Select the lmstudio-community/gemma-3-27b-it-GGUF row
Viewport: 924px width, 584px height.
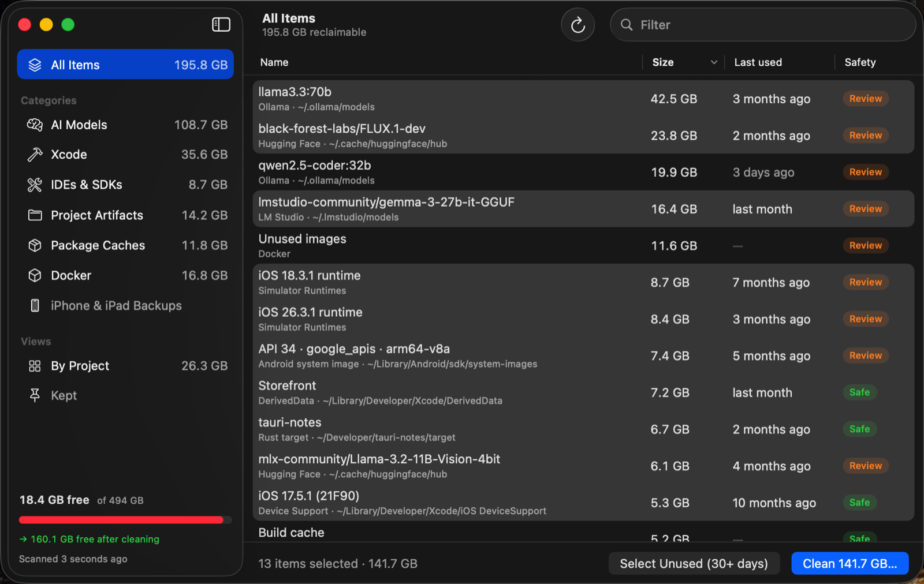point(583,209)
